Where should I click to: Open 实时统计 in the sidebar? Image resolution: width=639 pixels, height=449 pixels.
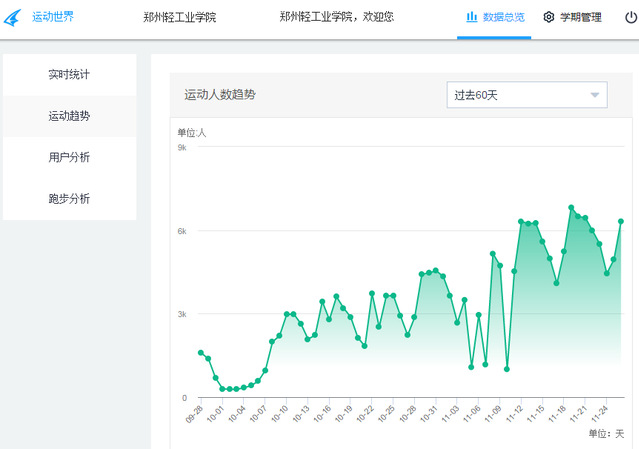[69, 75]
